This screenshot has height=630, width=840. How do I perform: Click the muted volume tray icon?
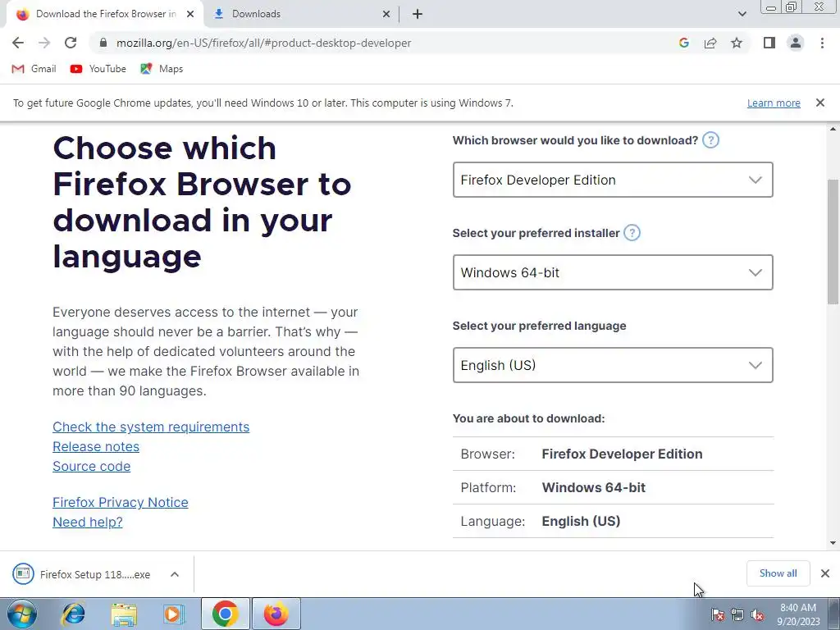click(x=757, y=614)
